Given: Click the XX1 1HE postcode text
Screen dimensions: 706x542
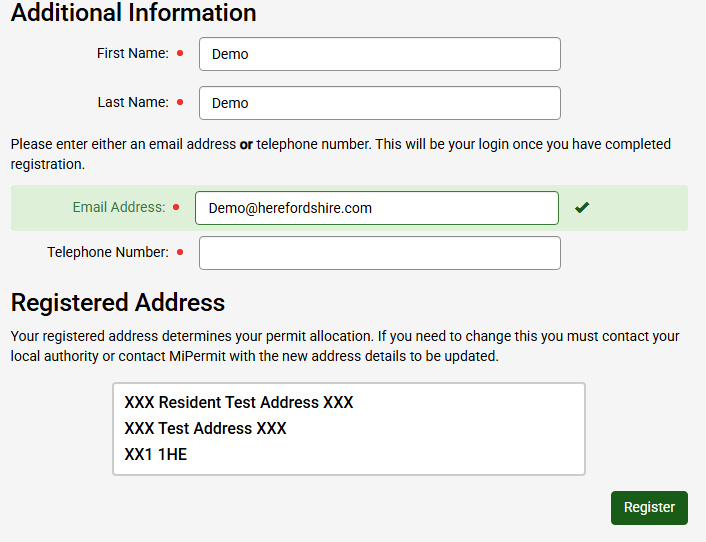Looking at the screenshot, I should (x=155, y=454).
